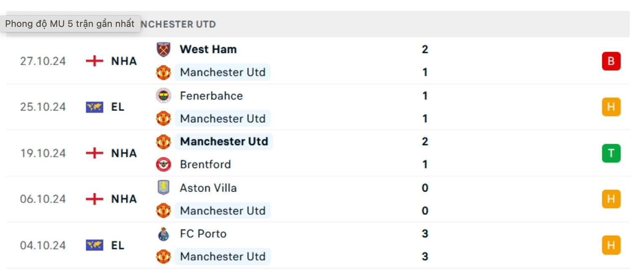The height and width of the screenshot is (279, 644).
Task: Click the red B result badge
Action: tap(611, 61)
